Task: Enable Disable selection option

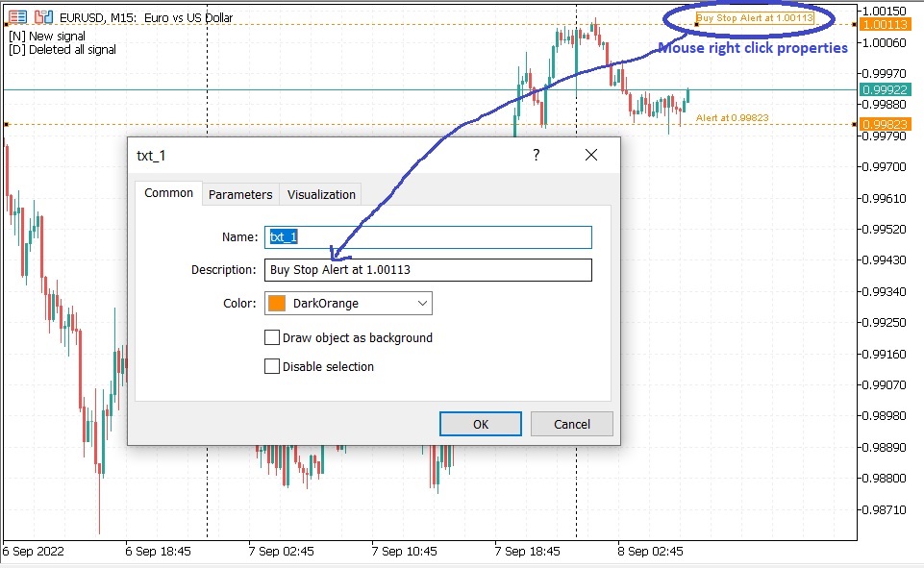Action: 271,366
